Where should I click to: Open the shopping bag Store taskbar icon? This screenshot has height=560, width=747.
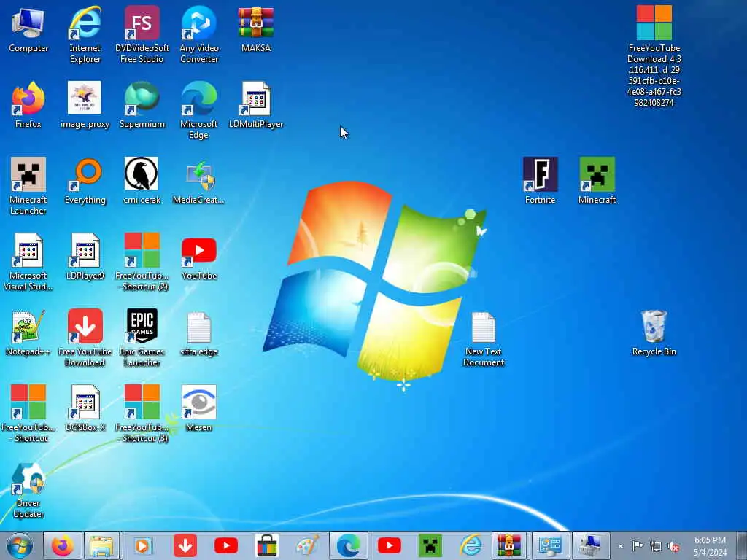point(267,545)
